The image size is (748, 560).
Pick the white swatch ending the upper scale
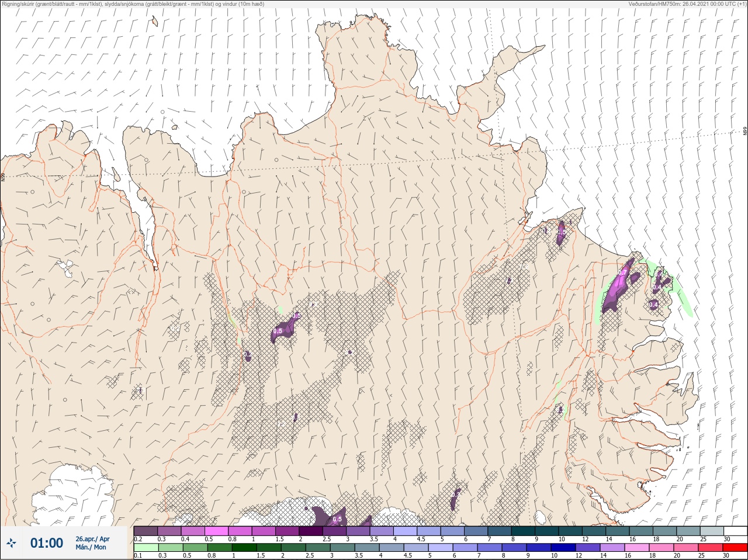[x=735, y=531]
